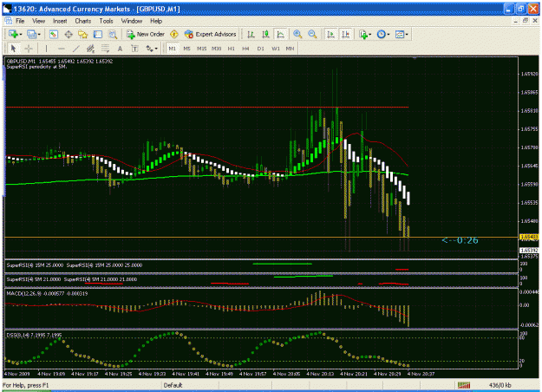The image size is (542, 392).
Task: Expand the Indicators dropdown arrow
Action: (369, 35)
